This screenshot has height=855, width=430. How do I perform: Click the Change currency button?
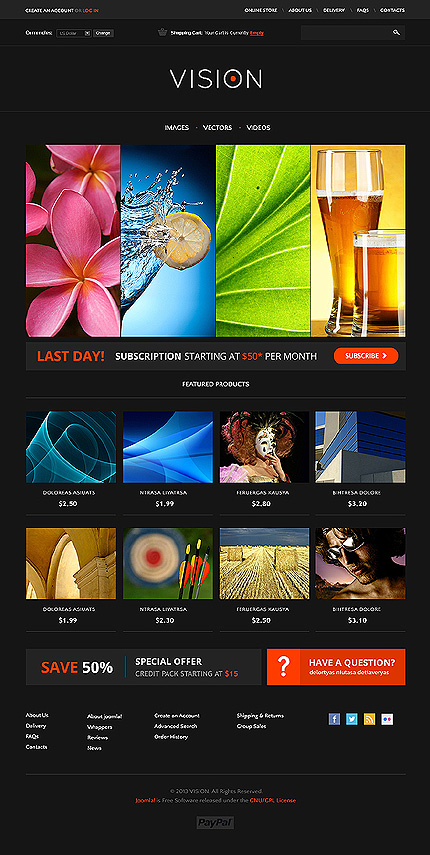coord(103,33)
